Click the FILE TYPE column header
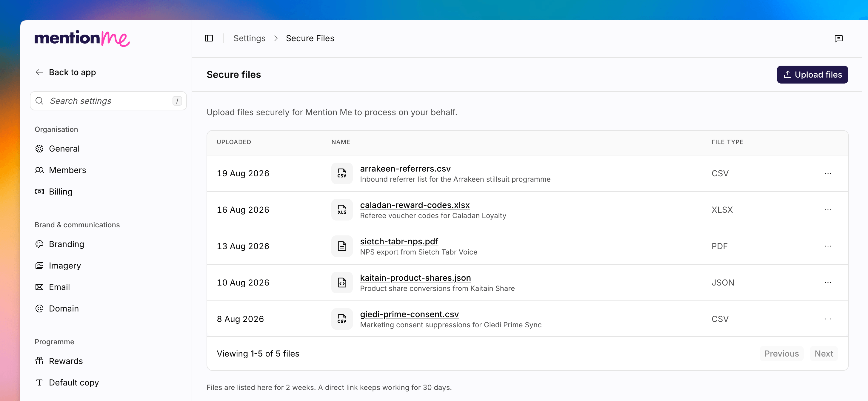The width and height of the screenshot is (868, 401). 727,142
